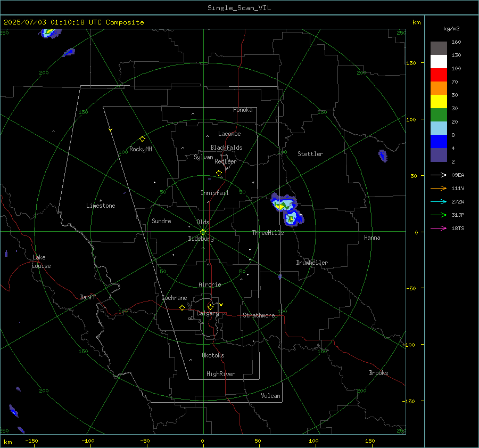Select the orange 50-70 color swatch
This screenshot has width=479, height=448.
coord(439,88)
